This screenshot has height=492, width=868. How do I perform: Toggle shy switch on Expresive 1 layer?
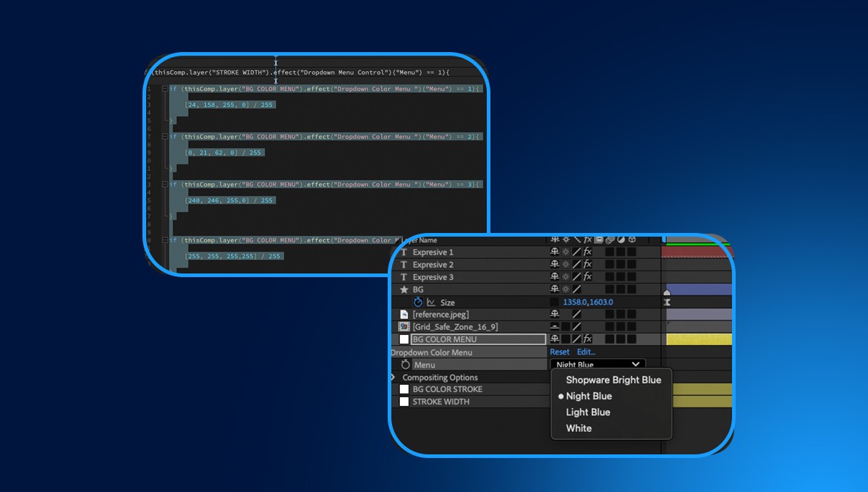[555, 253]
